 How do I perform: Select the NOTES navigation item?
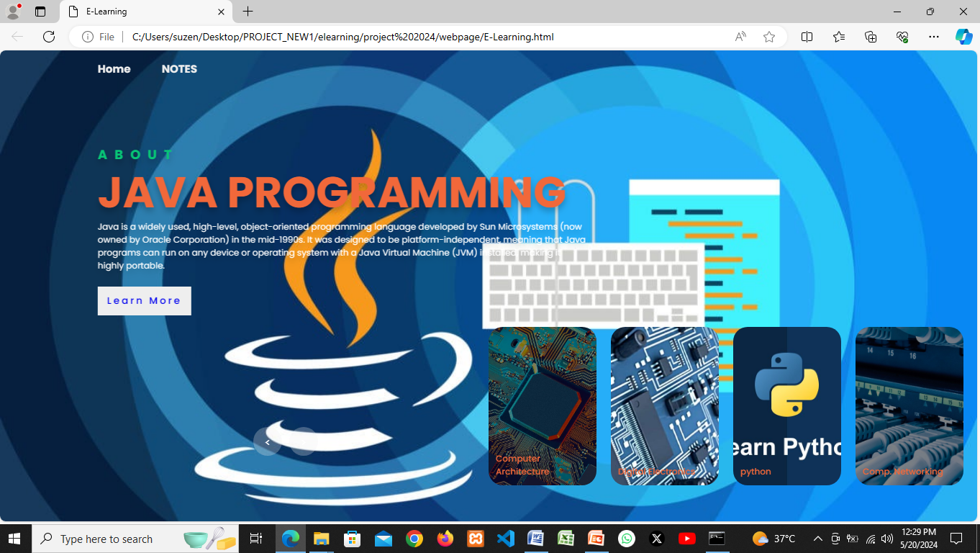coord(179,69)
